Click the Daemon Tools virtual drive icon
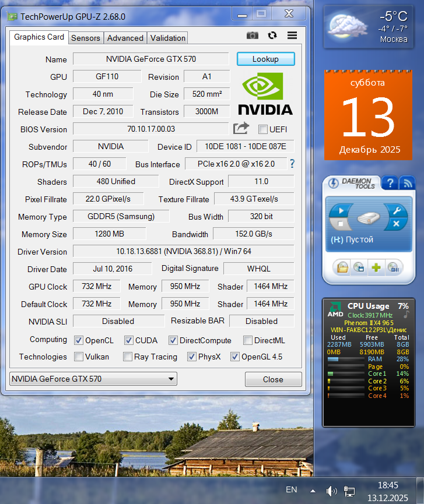 (x=369, y=217)
